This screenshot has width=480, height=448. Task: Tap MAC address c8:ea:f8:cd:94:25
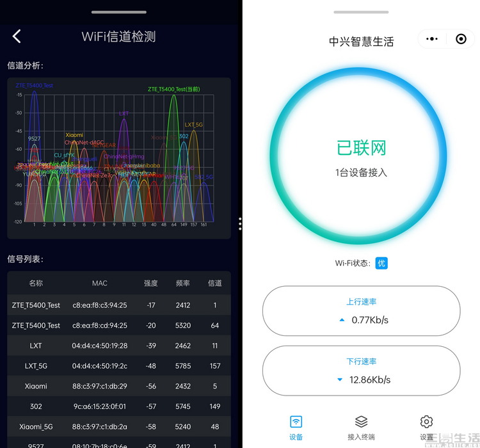tap(99, 325)
